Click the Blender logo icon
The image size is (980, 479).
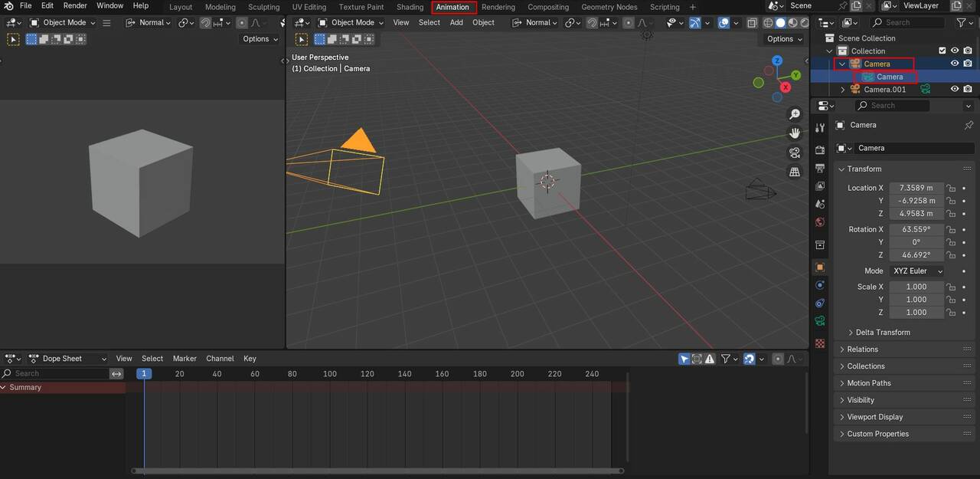pos(8,6)
